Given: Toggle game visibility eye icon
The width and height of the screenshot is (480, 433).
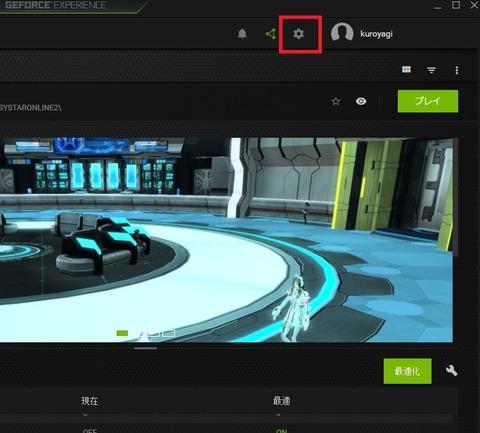Looking at the screenshot, I should [361, 101].
